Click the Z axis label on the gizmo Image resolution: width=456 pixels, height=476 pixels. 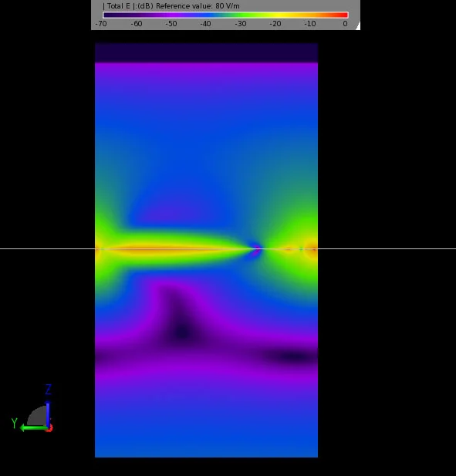pos(49,390)
